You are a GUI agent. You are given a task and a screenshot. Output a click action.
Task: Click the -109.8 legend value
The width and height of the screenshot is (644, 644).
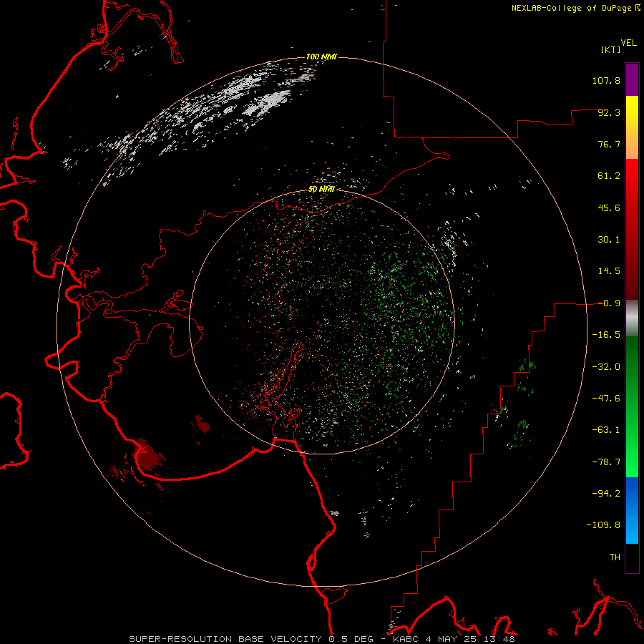[x=603, y=525]
